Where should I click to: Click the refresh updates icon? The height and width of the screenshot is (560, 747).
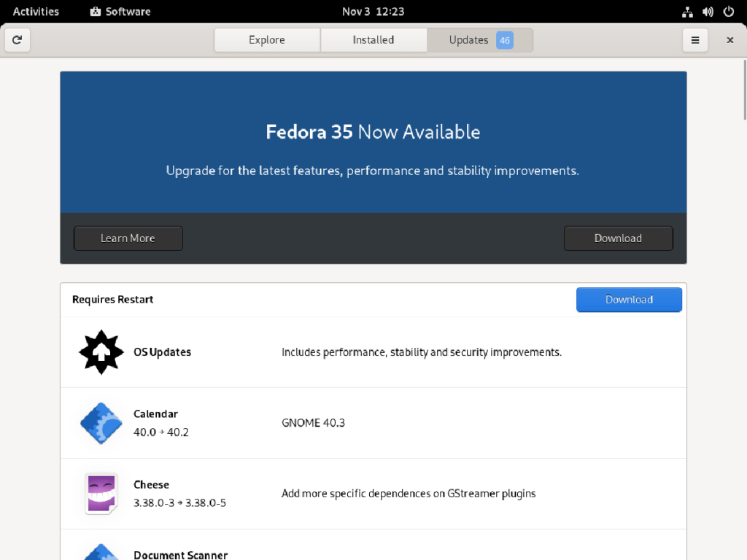click(17, 40)
